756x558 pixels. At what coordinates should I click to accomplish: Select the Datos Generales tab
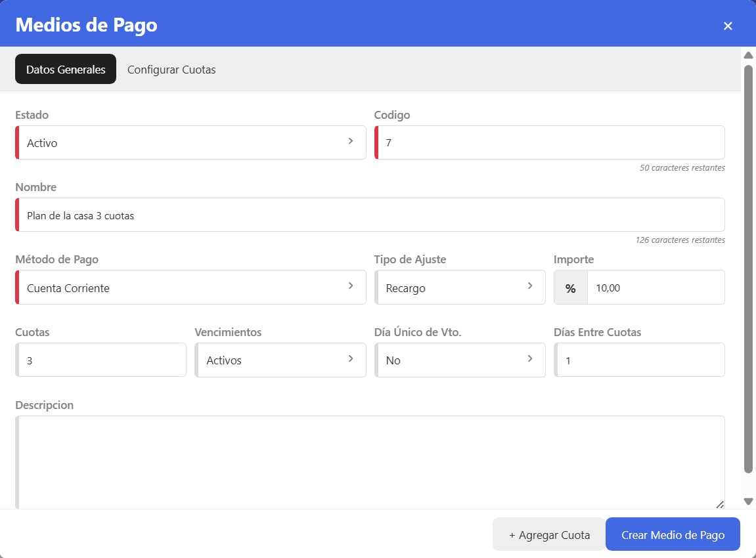(x=66, y=70)
